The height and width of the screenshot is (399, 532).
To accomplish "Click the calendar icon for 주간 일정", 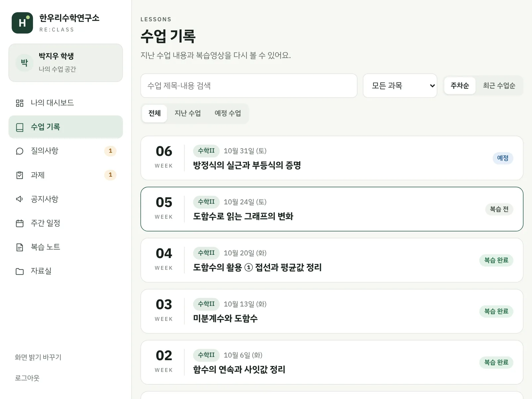I will 20,223.
